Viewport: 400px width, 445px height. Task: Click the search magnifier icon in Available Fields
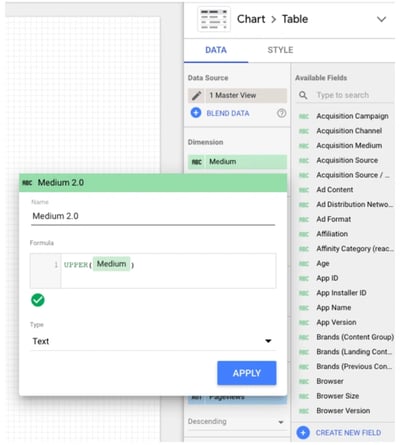(303, 95)
